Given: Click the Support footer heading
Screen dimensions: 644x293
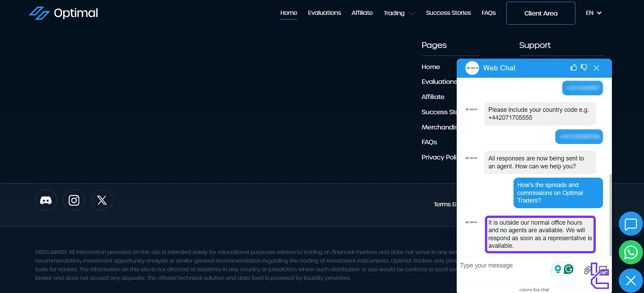Looking at the screenshot, I should (x=535, y=45).
